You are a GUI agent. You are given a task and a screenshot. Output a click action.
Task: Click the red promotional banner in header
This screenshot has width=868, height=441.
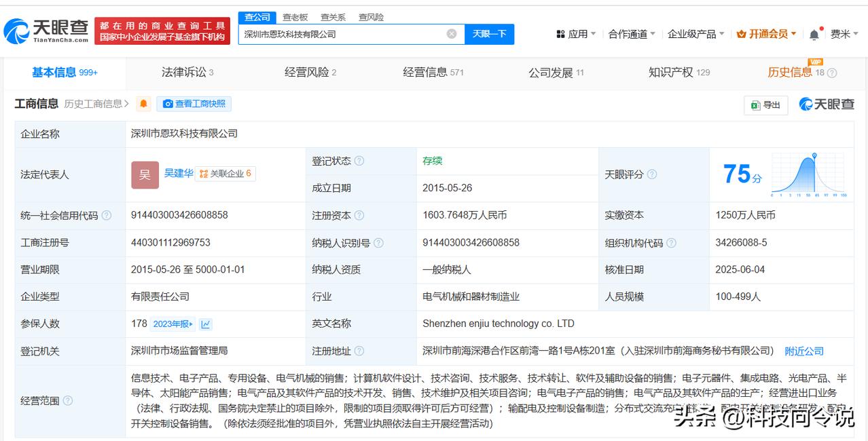pyautogui.click(x=162, y=31)
